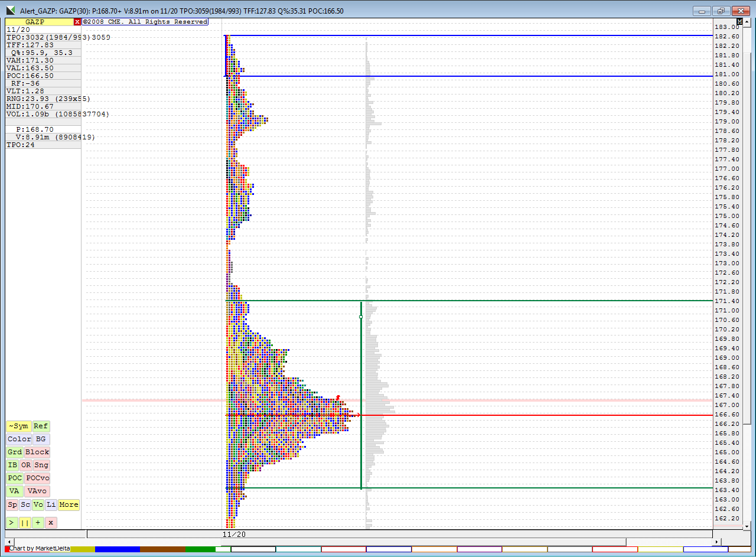Click the ~Sym symbol button
The width and height of the screenshot is (756, 557).
tap(18, 426)
